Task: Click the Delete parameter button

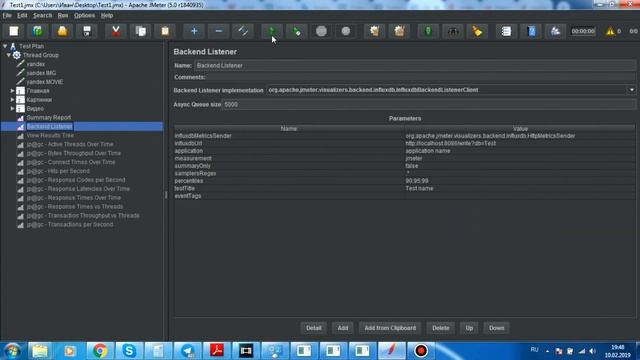Action: (x=440, y=328)
